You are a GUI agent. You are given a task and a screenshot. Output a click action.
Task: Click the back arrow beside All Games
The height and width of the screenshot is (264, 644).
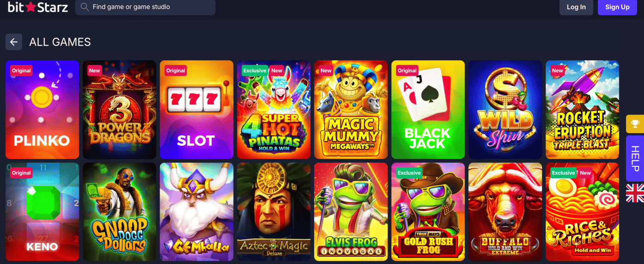click(x=14, y=42)
